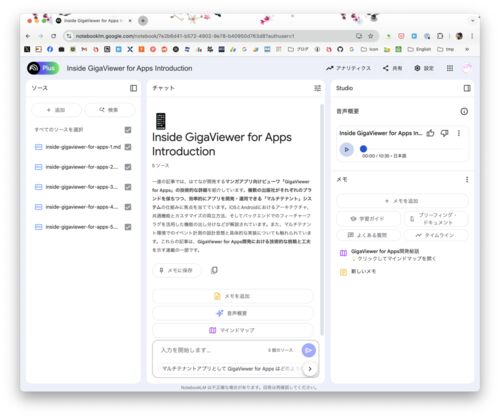Viewport: 500px width, 418px height.
Task: Generate a ブリーフィング・ドキュメント
Action: 436,219
